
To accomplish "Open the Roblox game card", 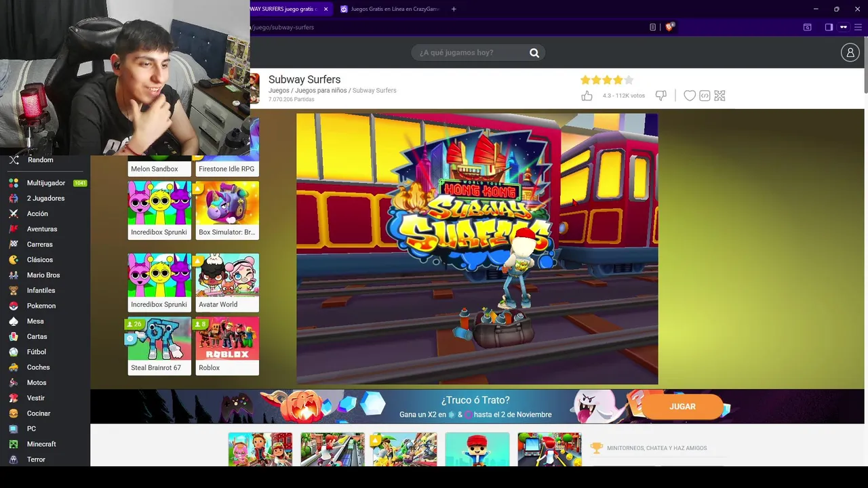I will click(x=227, y=346).
